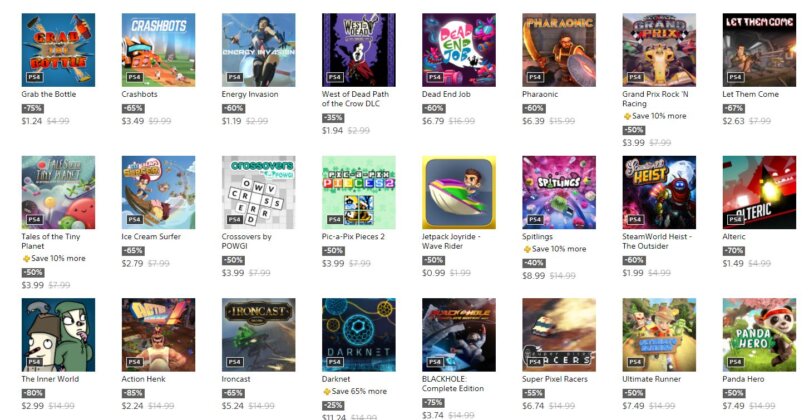Select the Jetpack Joyride Wave Rider icon
This screenshot has width=809, height=420.
[459, 192]
